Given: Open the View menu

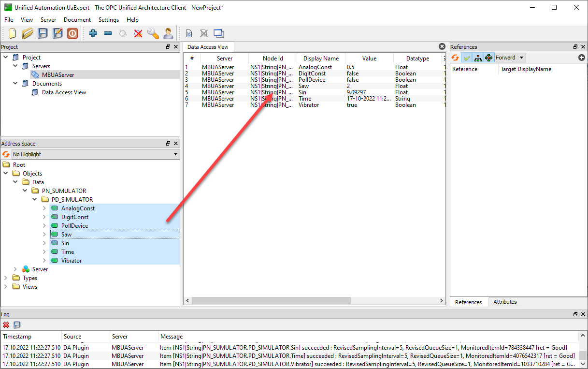Looking at the screenshot, I should coord(27,20).
